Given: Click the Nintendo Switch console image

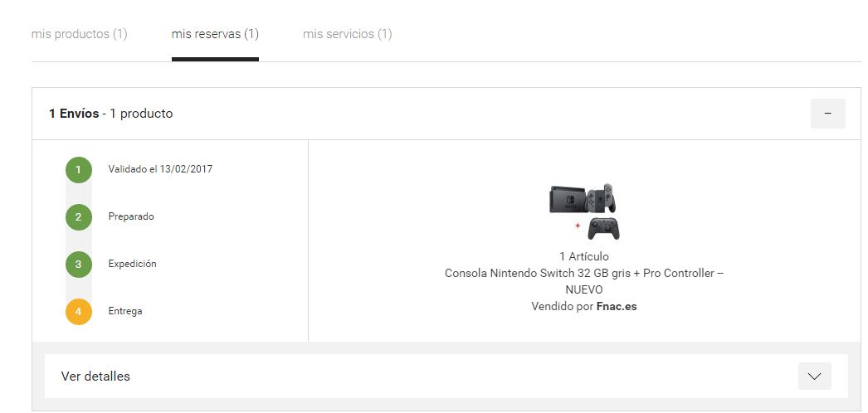Looking at the screenshot, I should click(x=583, y=198).
